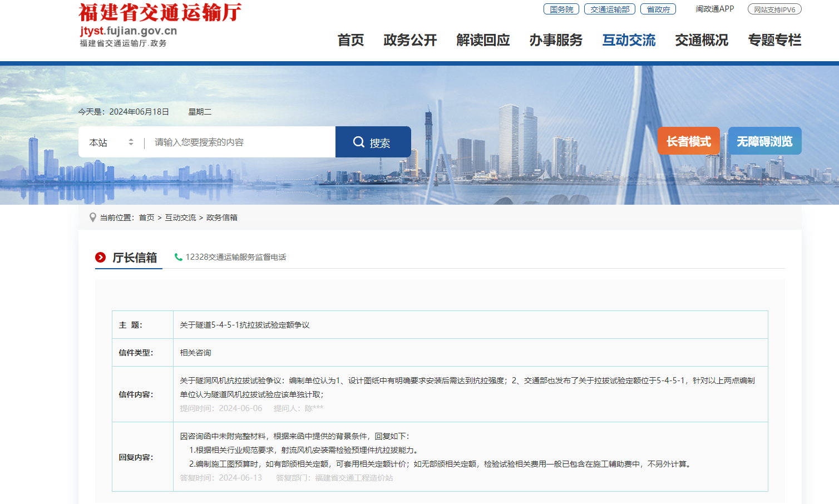
Task: Expand the 政务公开 navigation menu
Action: (x=410, y=40)
